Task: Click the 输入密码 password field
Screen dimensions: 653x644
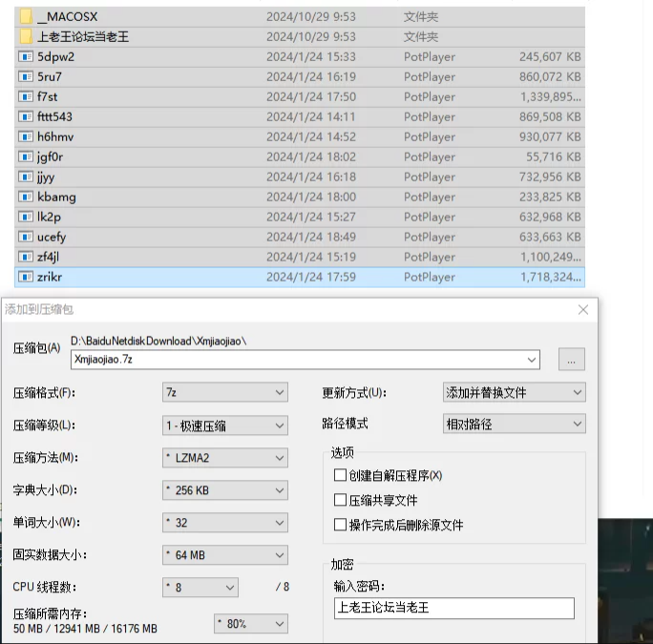Action: 453,608
